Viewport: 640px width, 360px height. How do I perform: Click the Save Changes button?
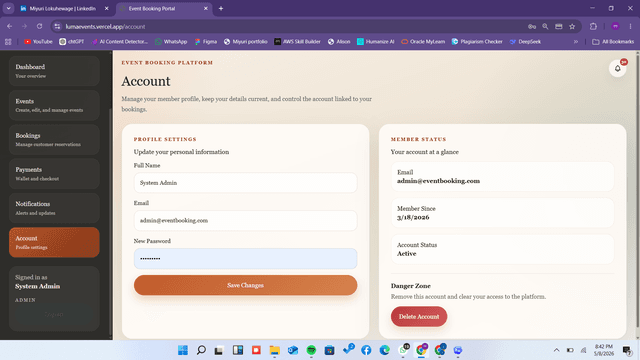coord(245,285)
